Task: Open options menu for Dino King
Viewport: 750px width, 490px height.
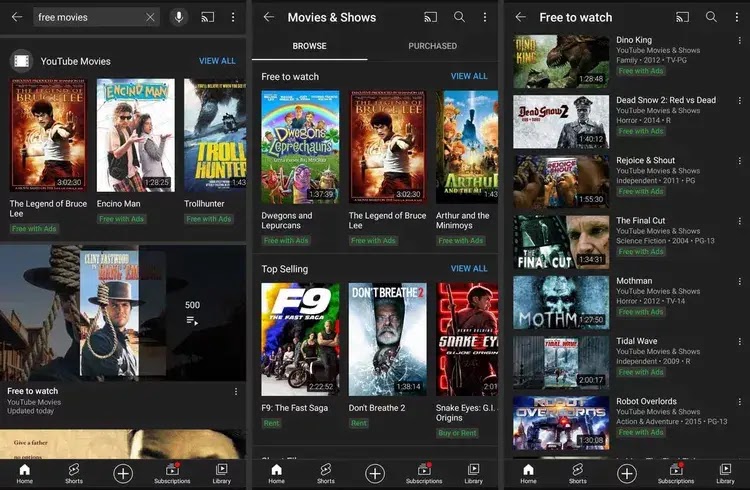Action: tap(739, 41)
